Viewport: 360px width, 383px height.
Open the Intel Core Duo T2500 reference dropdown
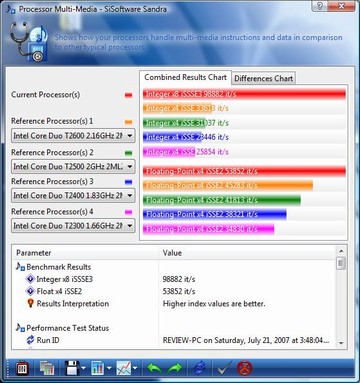(73, 166)
